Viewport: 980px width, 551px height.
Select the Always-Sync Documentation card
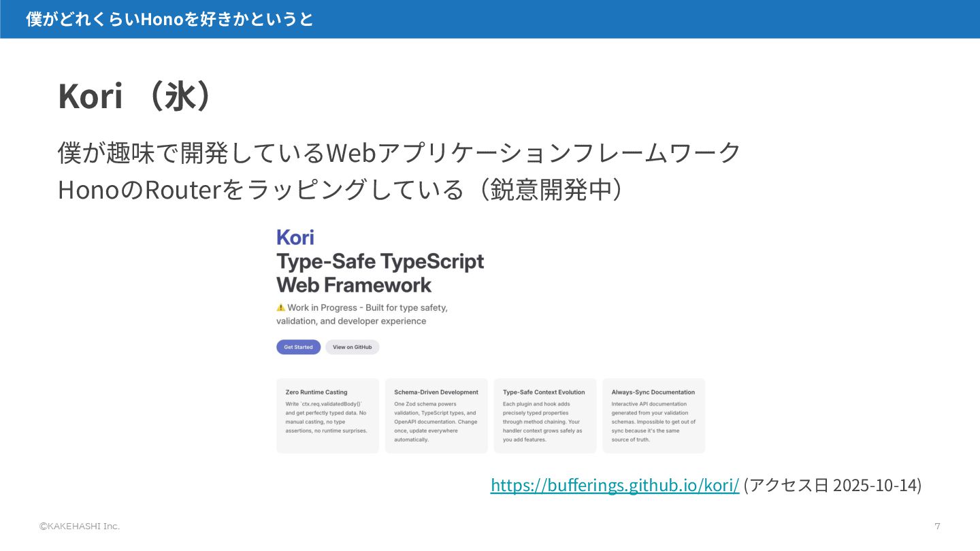tap(654, 416)
